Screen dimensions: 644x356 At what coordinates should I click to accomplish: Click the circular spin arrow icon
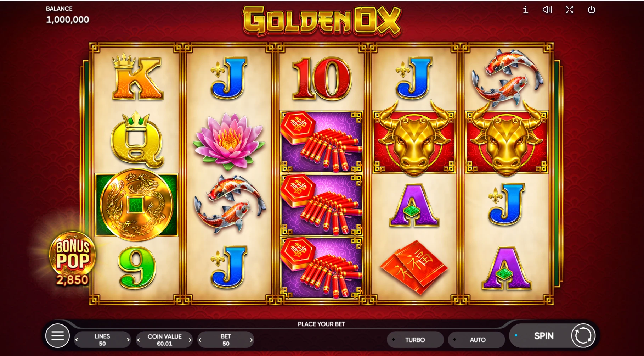coord(583,335)
